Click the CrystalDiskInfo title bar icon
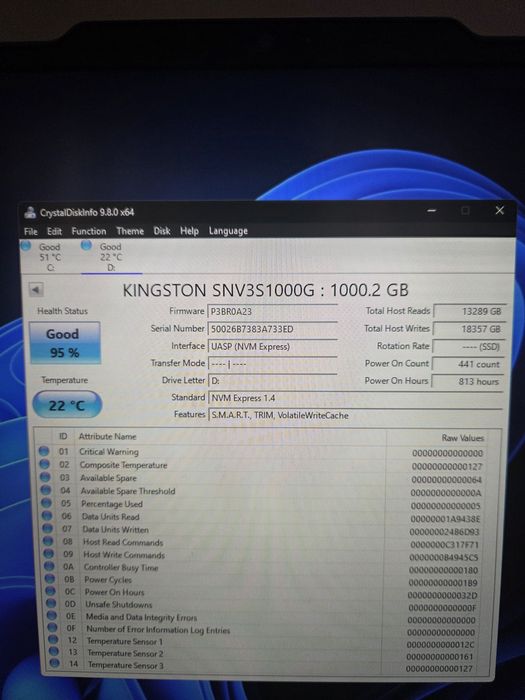Image resolution: width=525 pixels, height=700 pixels. (x=30, y=212)
